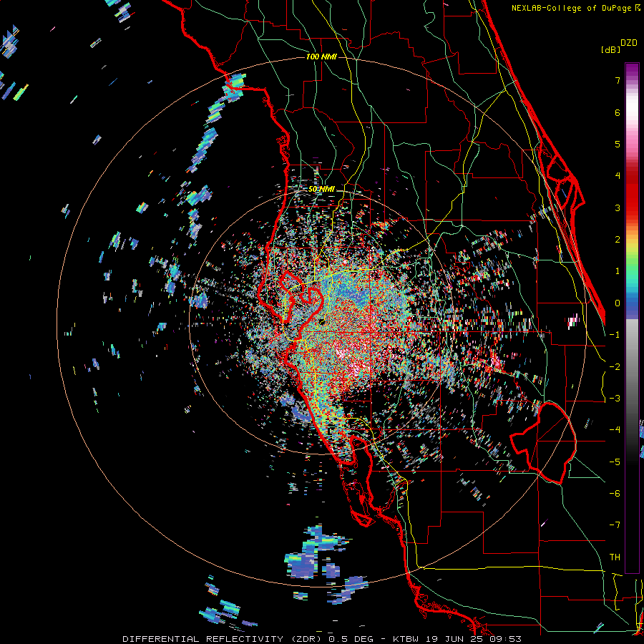Click the "4" value on the scale
The width and height of the screenshot is (644, 644).
coord(618,176)
